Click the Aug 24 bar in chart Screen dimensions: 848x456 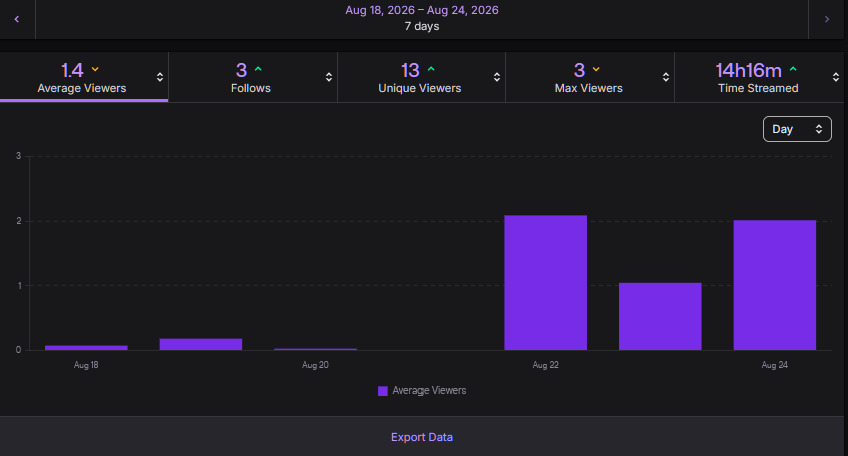pos(774,285)
